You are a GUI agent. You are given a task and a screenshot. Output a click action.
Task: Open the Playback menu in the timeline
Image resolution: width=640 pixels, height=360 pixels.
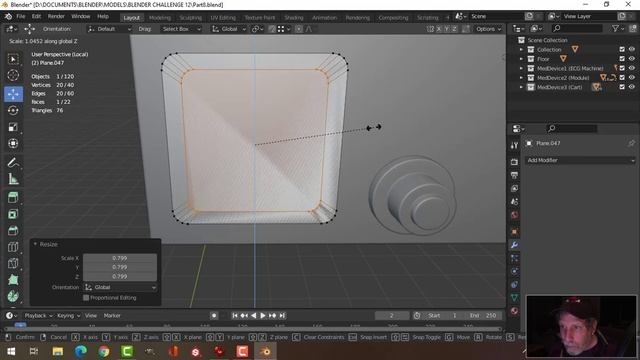coord(38,316)
